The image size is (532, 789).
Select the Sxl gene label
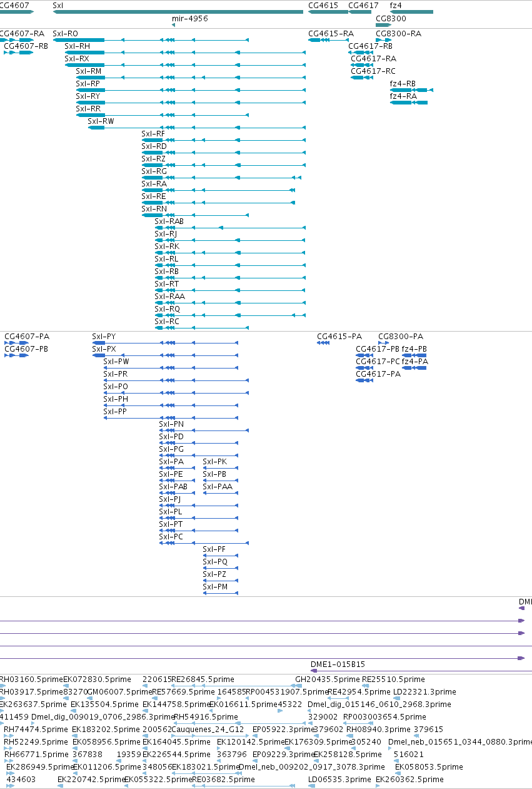tap(58, 5)
